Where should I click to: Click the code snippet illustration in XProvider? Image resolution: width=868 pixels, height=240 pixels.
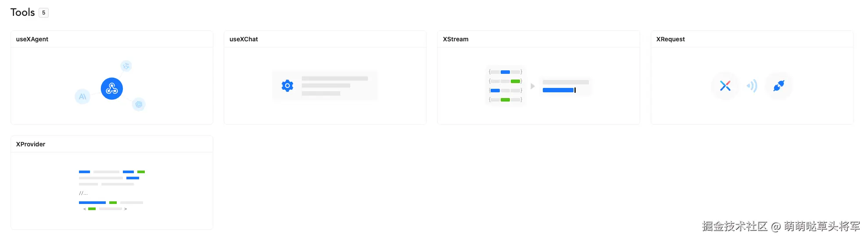(x=112, y=190)
